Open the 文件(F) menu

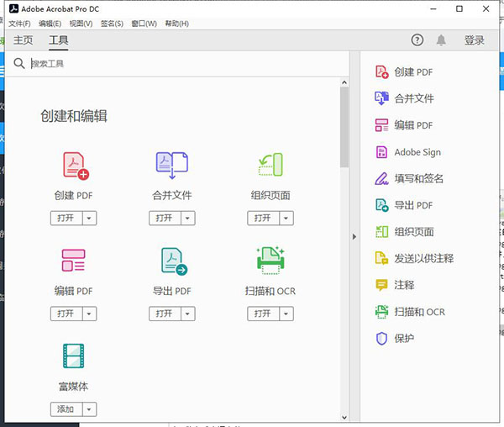click(19, 24)
